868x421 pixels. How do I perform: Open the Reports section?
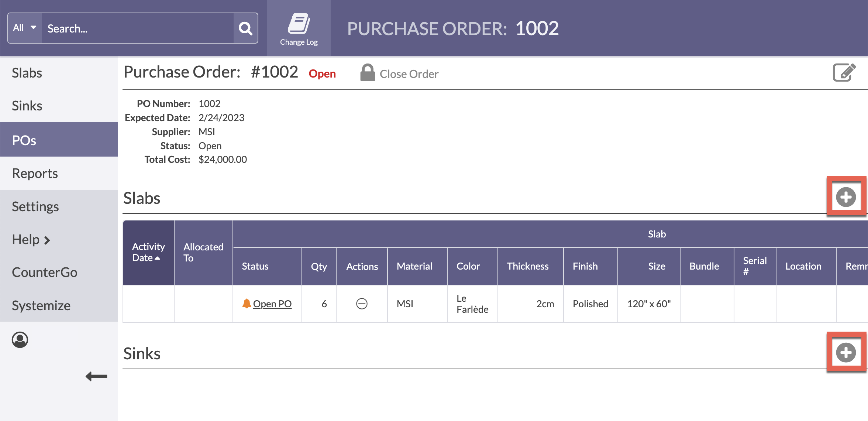point(35,173)
